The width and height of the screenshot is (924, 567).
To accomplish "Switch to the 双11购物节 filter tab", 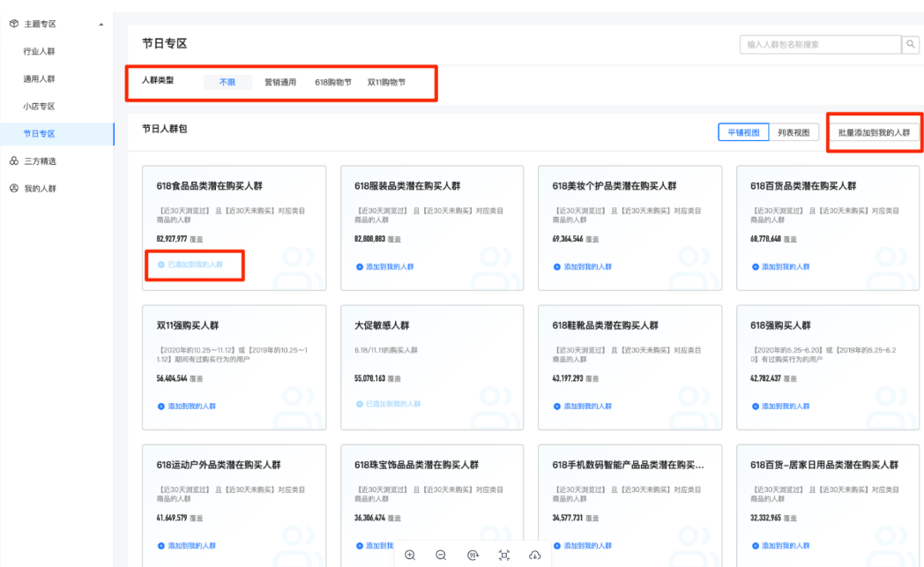I will (x=385, y=79).
